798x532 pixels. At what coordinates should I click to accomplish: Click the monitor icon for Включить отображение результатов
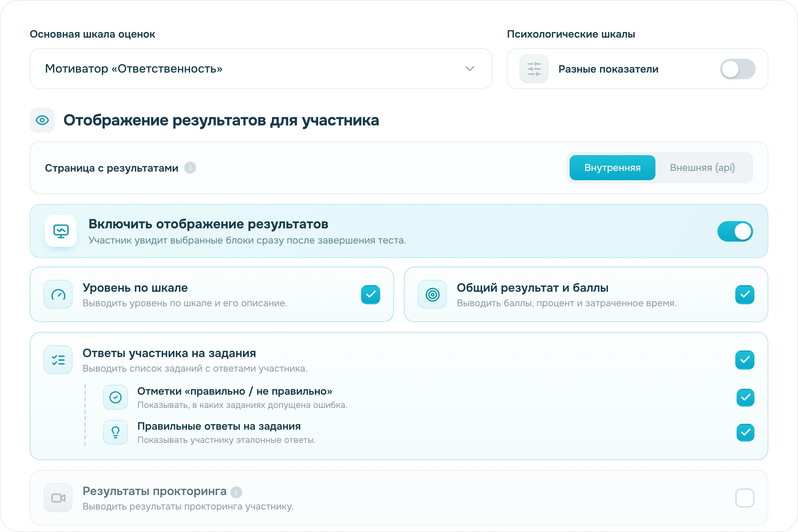(61, 231)
